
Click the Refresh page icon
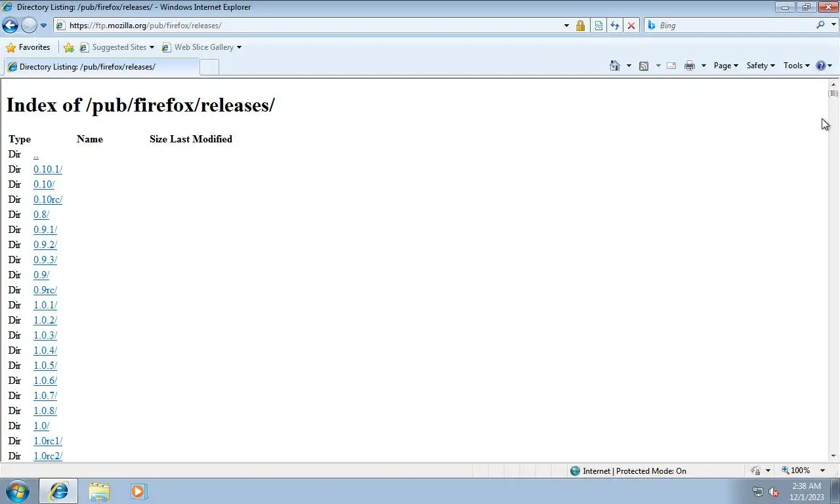coord(615,26)
